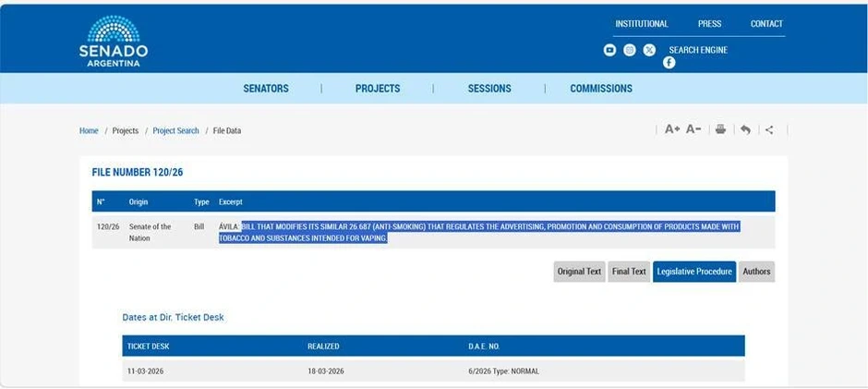This screenshot has width=868, height=389.
Task: Click the 120/26 cell in the table
Action: pos(108,226)
